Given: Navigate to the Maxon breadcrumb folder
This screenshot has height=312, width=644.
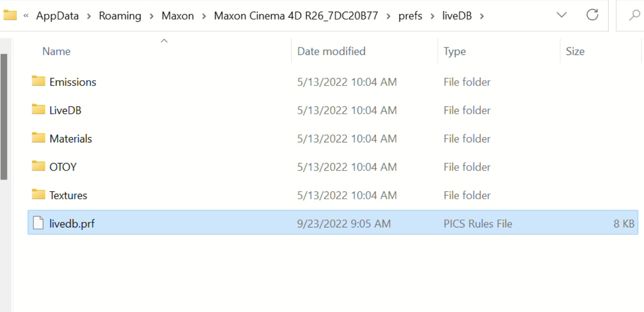Looking at the screenshot, I should click(178, 16).
